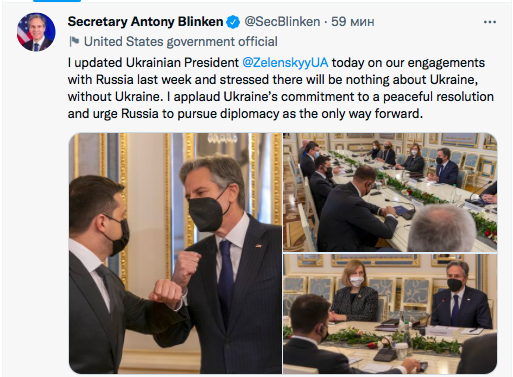Screen dimensions: 513x377
Task: Click the blue active tab indicator bar
Action: point(57,1)
